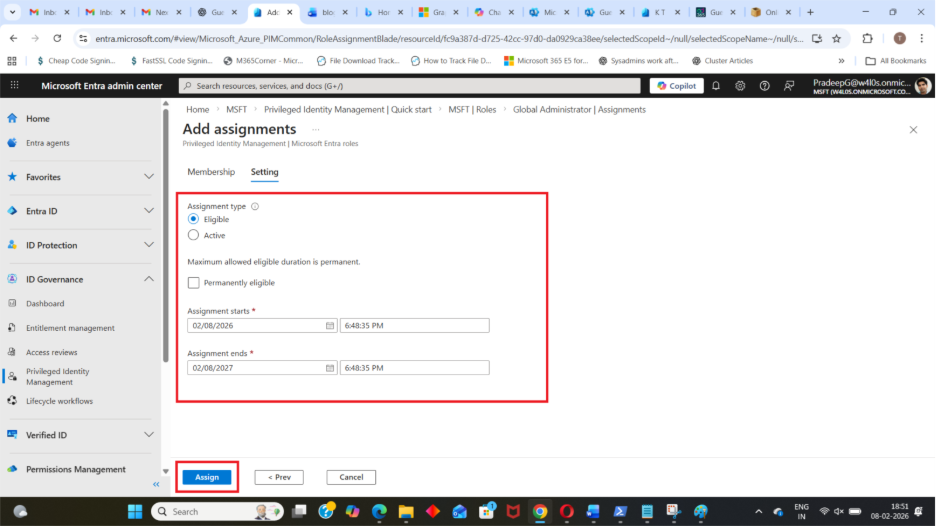
Task: Click the Assign button
Action: [207, 477]
